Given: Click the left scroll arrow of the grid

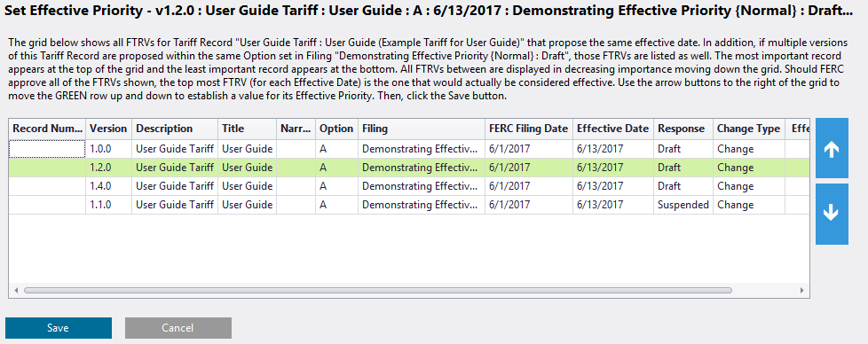Looking at the screenshot, I should pos(16,290).
